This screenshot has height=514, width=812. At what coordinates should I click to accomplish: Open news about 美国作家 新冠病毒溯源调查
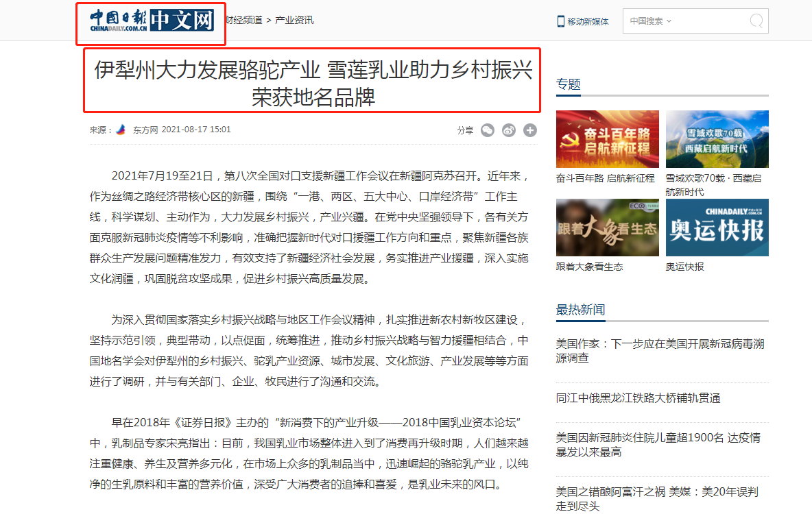(660, 351)
